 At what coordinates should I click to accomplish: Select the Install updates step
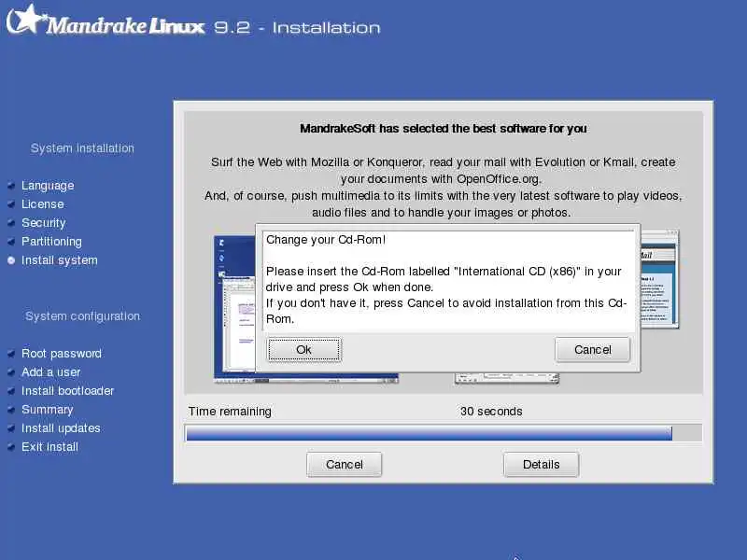(x=61, y=428)
